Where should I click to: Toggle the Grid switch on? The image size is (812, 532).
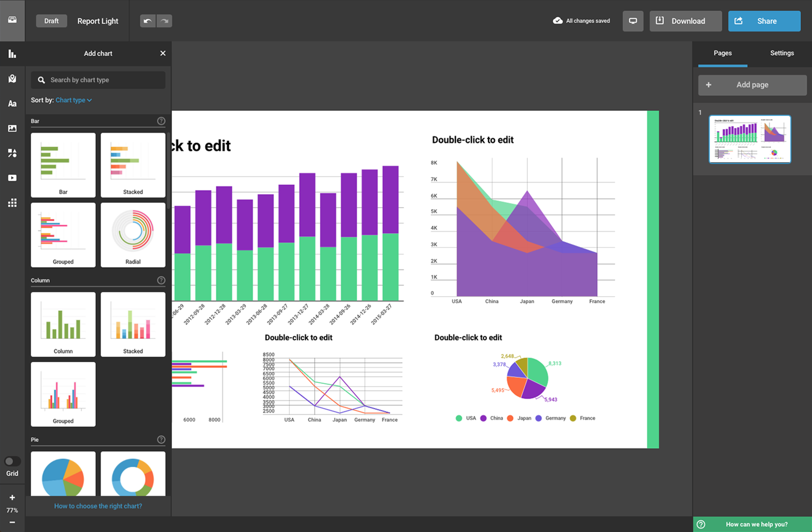coord(12,460)
